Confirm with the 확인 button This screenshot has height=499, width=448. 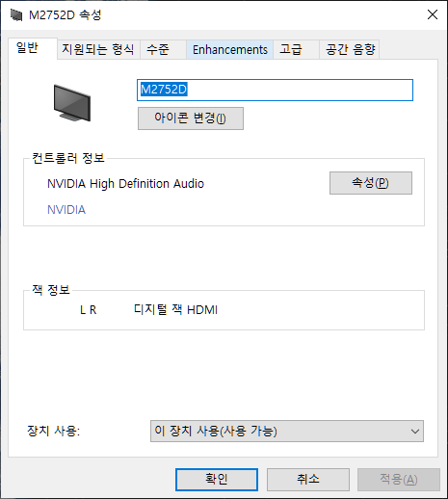(x=217, y=480)
